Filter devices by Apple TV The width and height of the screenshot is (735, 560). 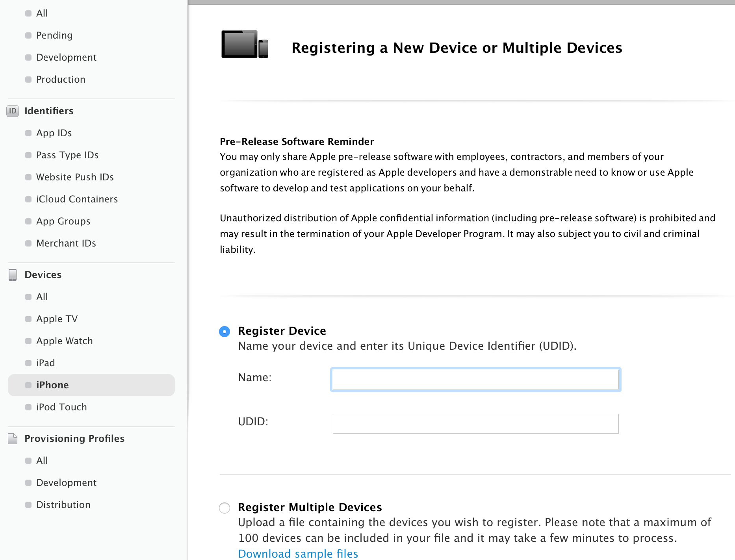[x=57, y=319]
